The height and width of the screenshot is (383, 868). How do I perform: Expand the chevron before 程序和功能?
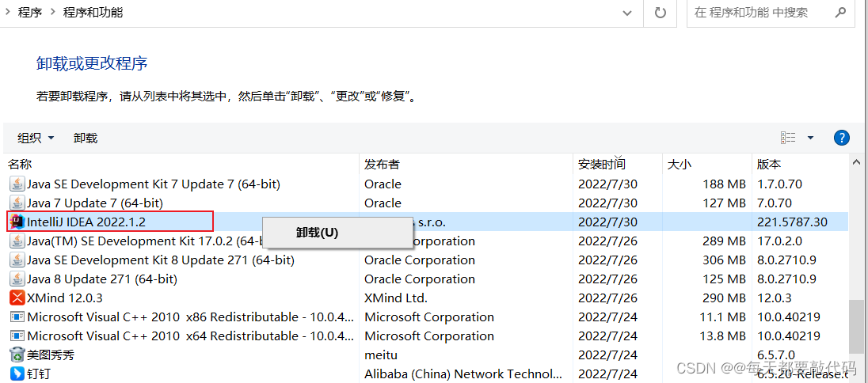click(53, 12)
